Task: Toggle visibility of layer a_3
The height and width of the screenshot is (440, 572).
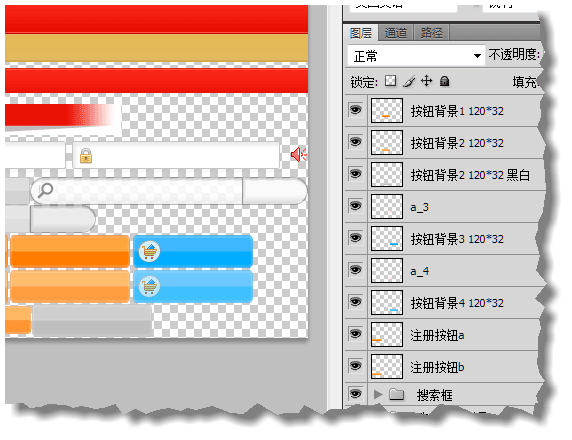Action: click(356, 206)
